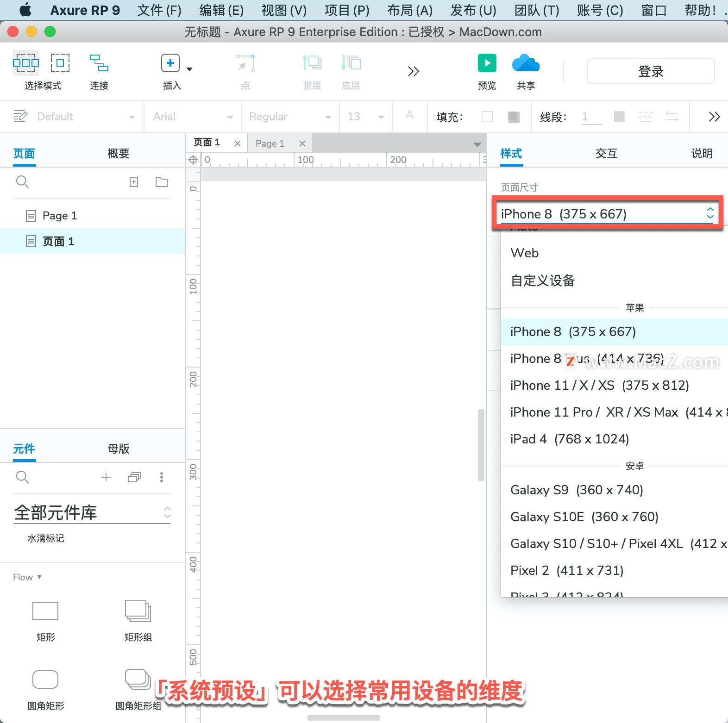
Task: Expand the style toolbar overflow chevron
Action: pyautogui.click(x=714, y=117)
